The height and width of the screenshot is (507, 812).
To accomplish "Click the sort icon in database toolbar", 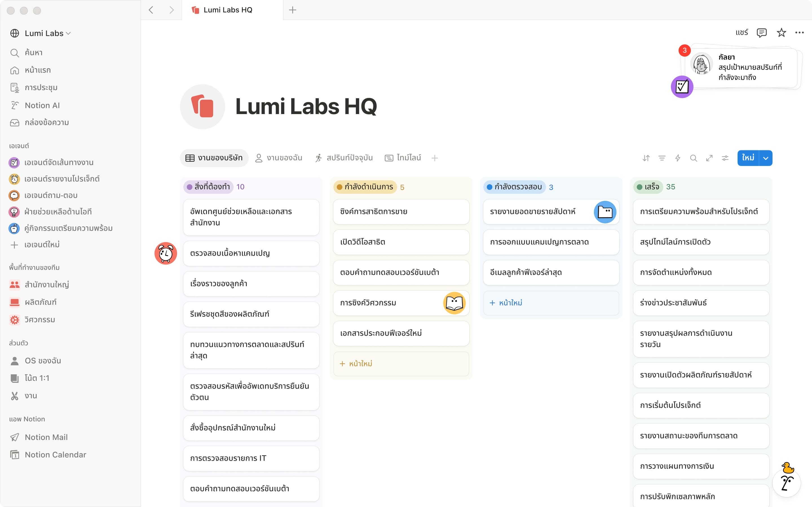I will (x=646, y=158).
